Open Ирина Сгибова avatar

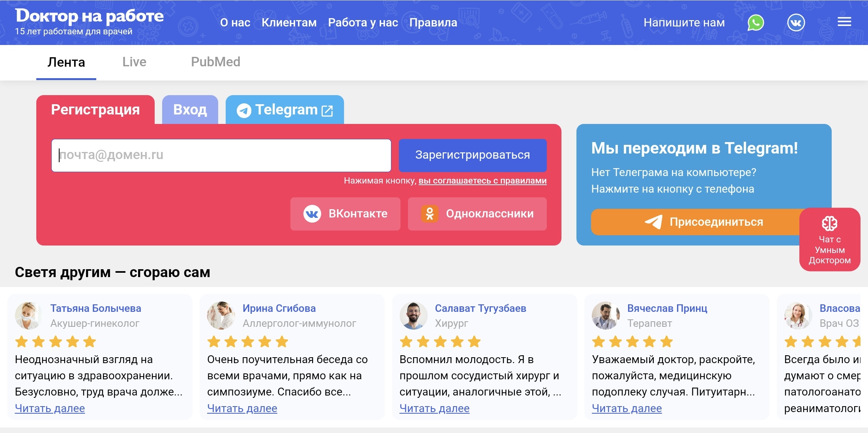[221, 316]
